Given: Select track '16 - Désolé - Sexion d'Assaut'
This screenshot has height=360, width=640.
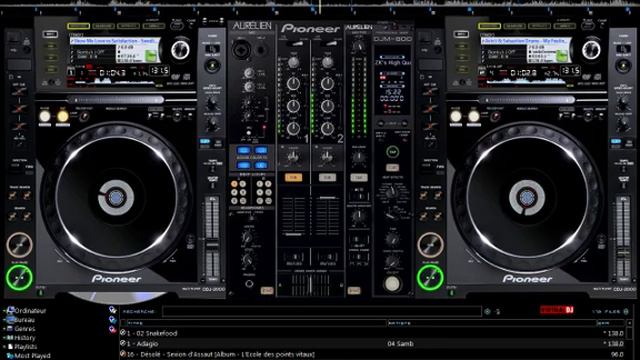Looking at the screenshot, I should [x=373, y=354].
